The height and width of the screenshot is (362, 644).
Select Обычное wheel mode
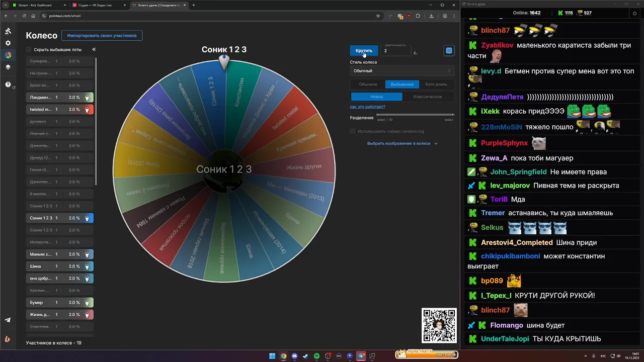click(368, 84)
